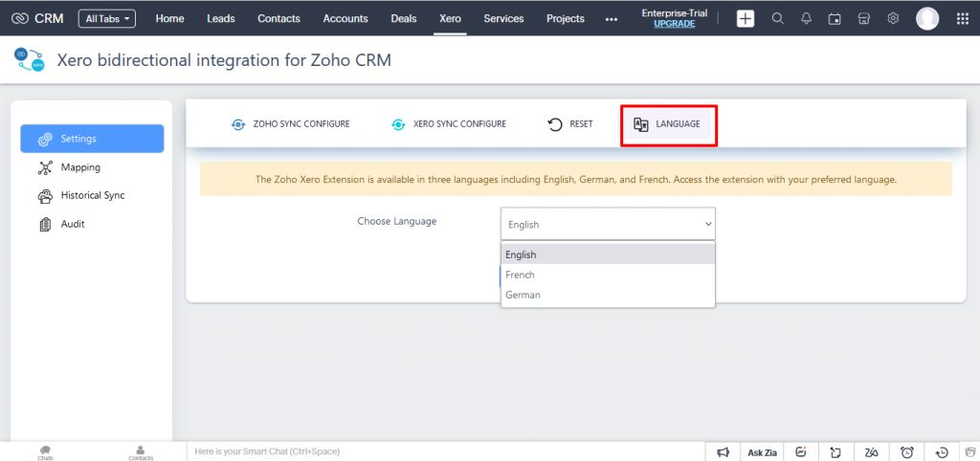Viewport: 980px width, 461px height.
Task: Collapse the Choose Language dropdown
Action: point(608,224)
